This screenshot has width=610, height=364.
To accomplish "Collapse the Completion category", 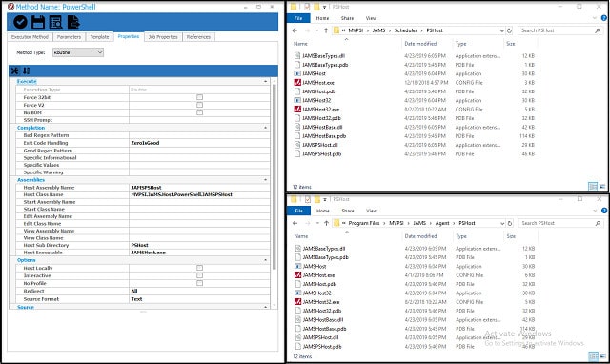I will tap(265, 128).
